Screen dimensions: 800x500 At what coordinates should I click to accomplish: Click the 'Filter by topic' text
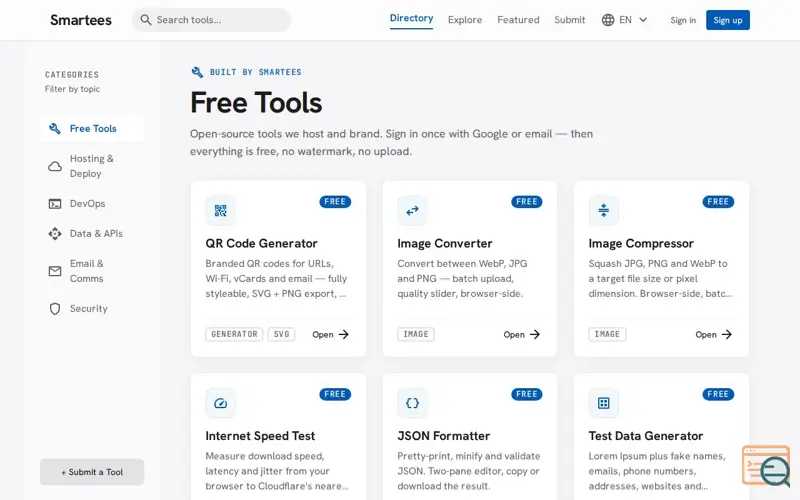coord(72,89)
